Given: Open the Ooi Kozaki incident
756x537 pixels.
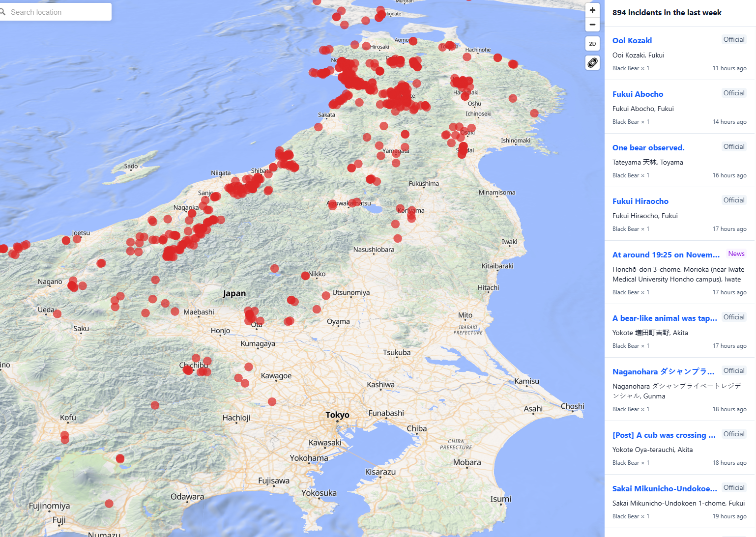Looking at the screenshot, I should (632, 40).
